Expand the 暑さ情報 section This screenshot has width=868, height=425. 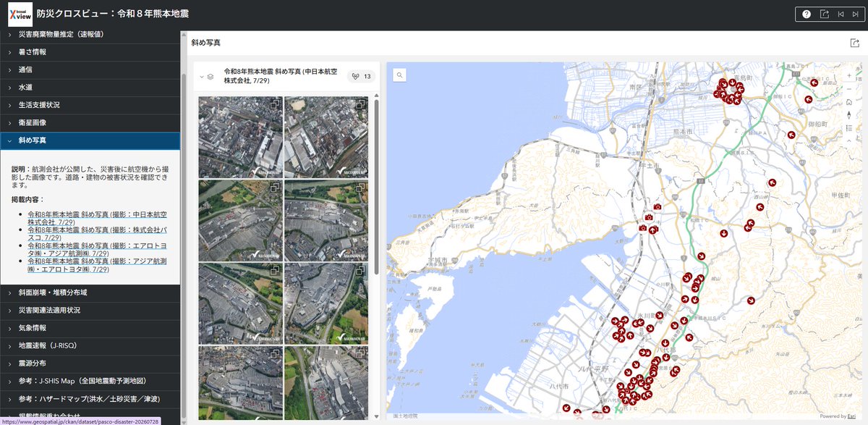pyautogui.click(x=90, y=52)
